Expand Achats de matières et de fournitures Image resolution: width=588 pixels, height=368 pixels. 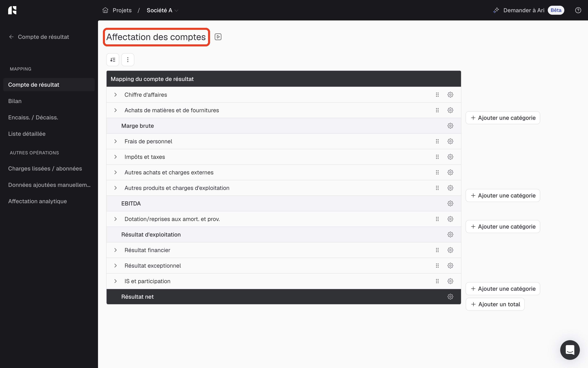coord(116,110)
